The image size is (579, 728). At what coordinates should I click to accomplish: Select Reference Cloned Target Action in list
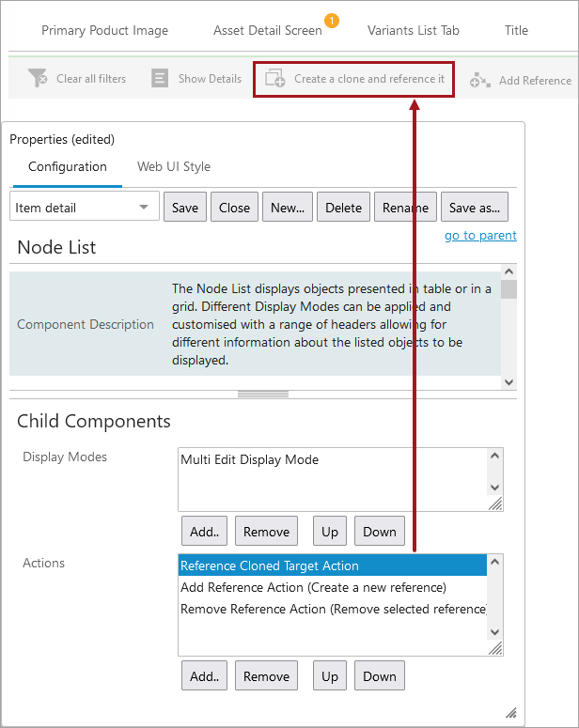270,565
